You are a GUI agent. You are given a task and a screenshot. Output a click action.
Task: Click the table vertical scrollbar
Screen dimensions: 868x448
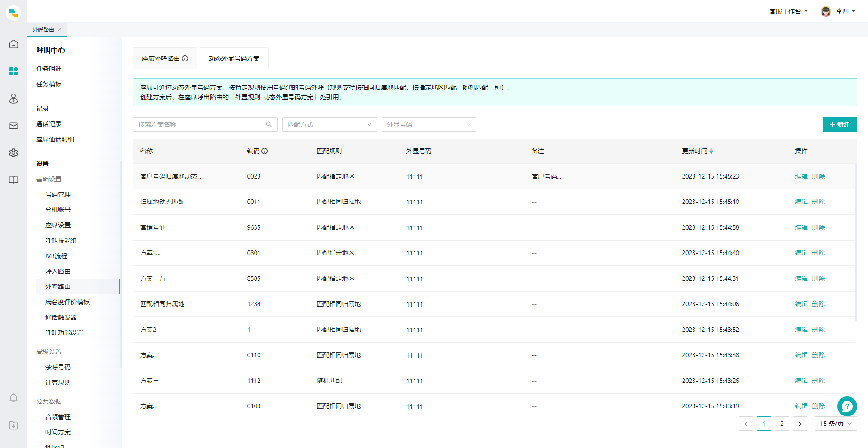click(855, 242)
